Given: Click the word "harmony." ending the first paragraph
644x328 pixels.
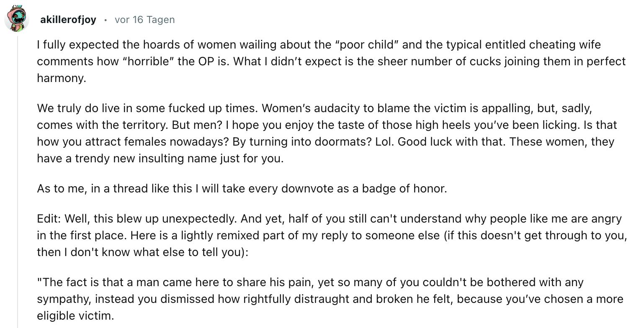Looking at the screenshot, I should point(62,78).
